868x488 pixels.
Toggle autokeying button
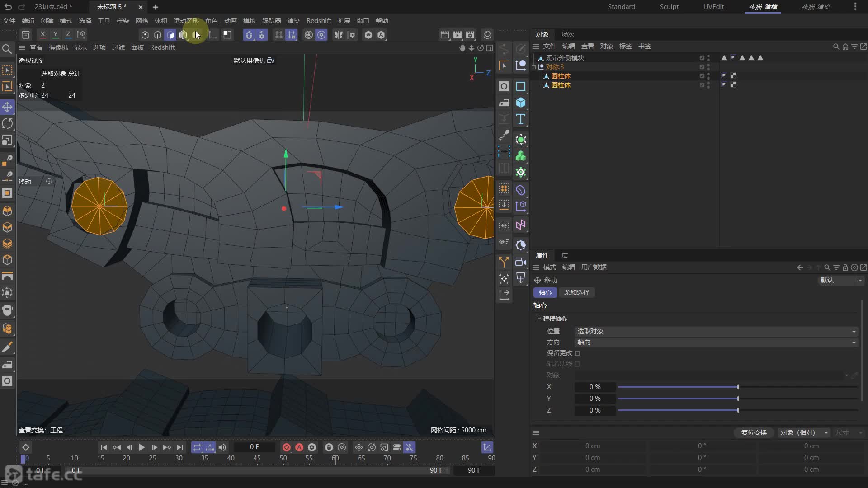tap(299, 447)
